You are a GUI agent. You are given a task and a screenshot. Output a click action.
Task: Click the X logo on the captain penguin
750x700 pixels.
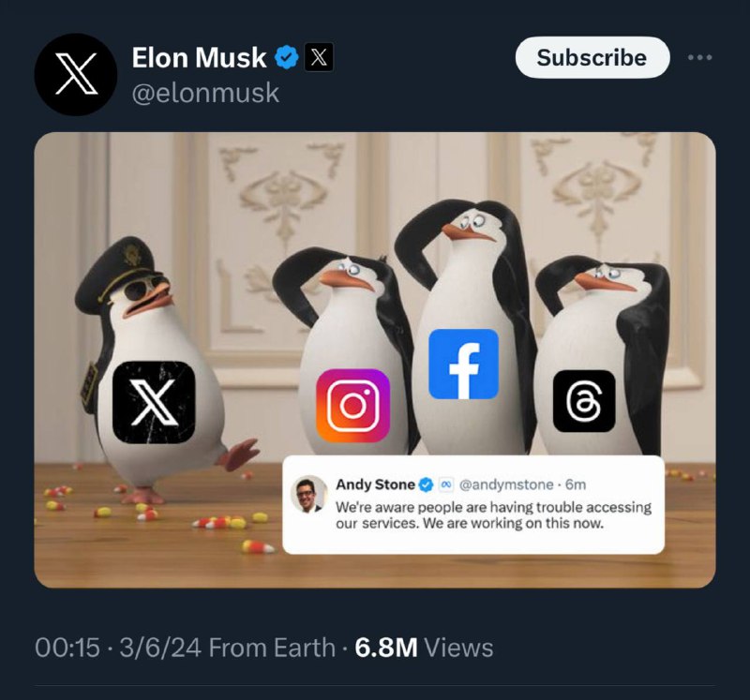point(154,401)
